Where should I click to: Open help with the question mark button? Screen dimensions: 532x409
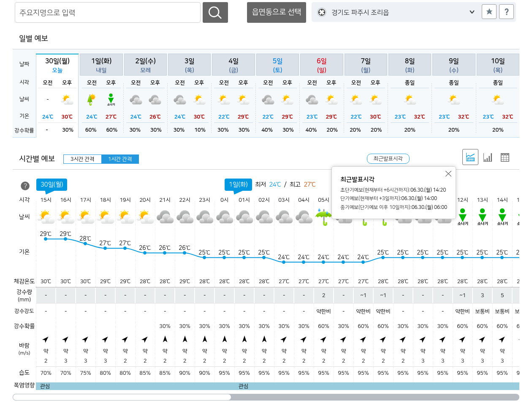[506, 12]
